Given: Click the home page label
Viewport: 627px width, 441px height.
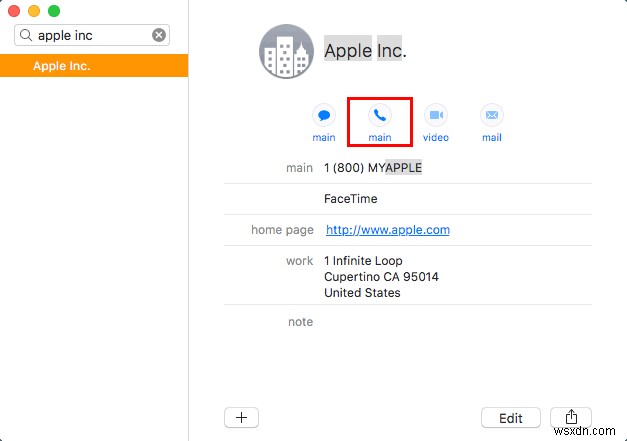Looking at the screenshot, I should coord(282,230).
